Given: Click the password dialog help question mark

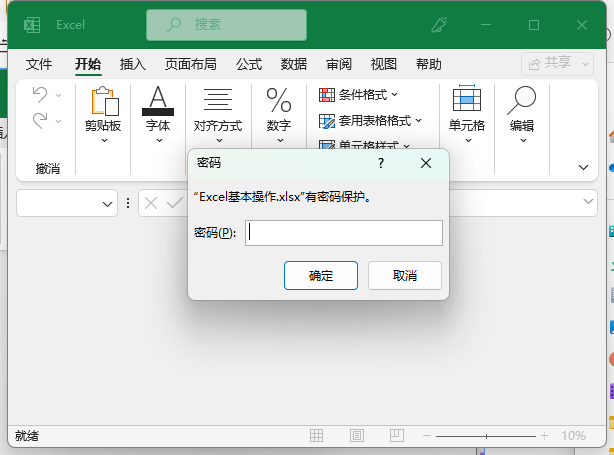Looking at the screenshot, I should pyautogui.click(x=381, y=163).
